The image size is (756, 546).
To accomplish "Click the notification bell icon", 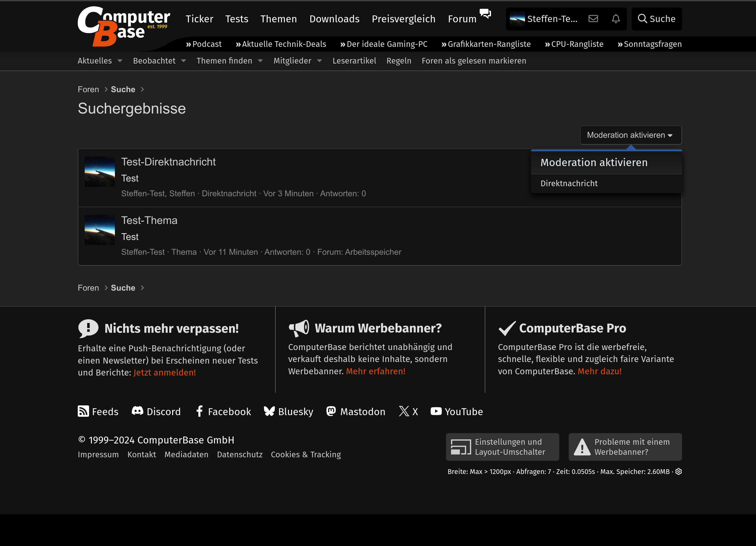I will [x=616, y=19].
